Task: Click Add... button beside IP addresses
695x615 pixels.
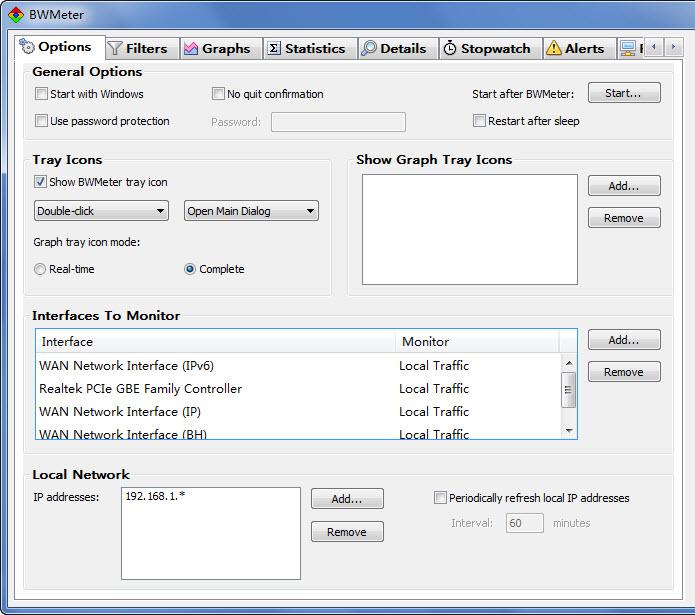Action: [x=347, y=499]
